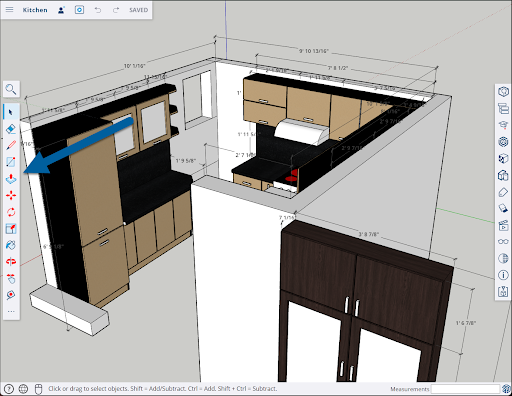Select the Pan hand tool
The height and width of the screenshot is (396, 512).
[x=11, y=278]
